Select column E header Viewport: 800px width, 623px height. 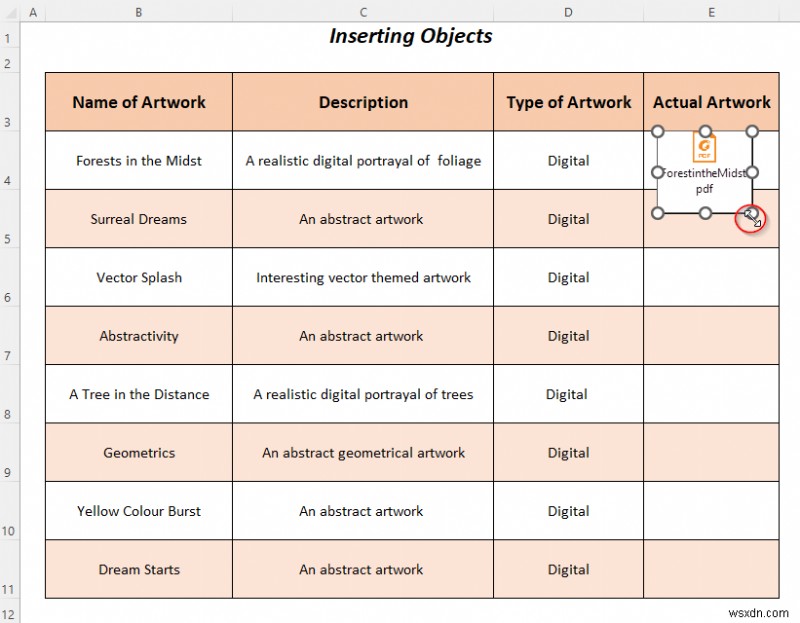coord(711,12)
